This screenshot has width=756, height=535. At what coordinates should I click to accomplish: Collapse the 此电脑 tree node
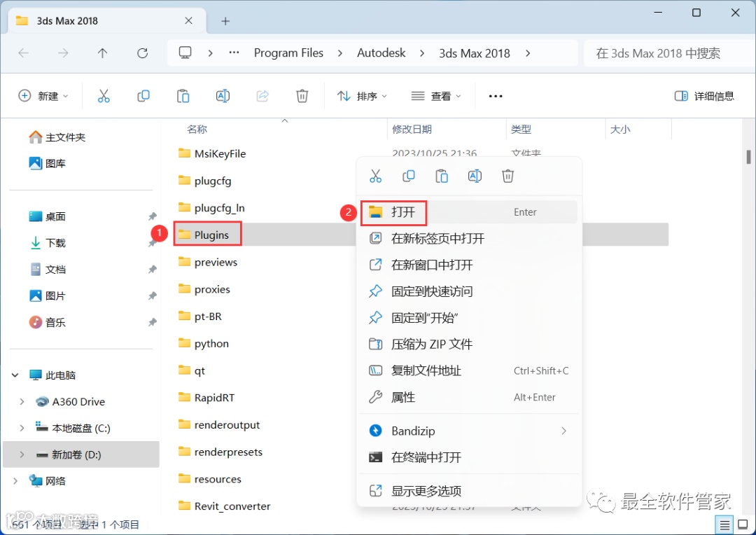click(x=15, y=375)
